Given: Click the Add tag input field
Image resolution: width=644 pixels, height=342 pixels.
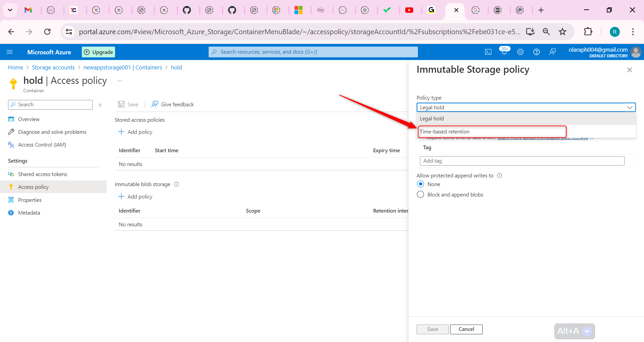Looking at the screenshot, I should point(522,161).
